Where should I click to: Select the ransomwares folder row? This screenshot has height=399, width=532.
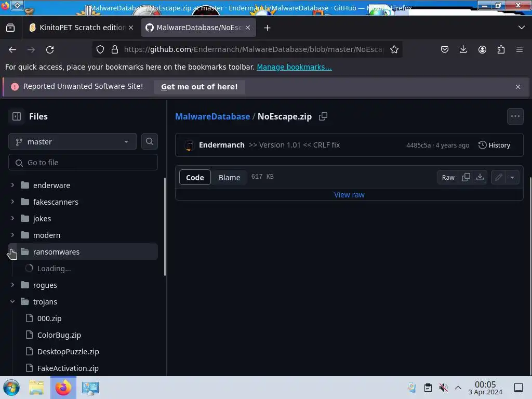point(83,252)
